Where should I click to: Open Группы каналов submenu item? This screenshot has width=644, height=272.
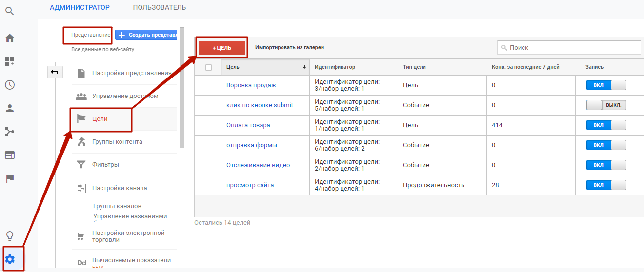tap(117, 206)
